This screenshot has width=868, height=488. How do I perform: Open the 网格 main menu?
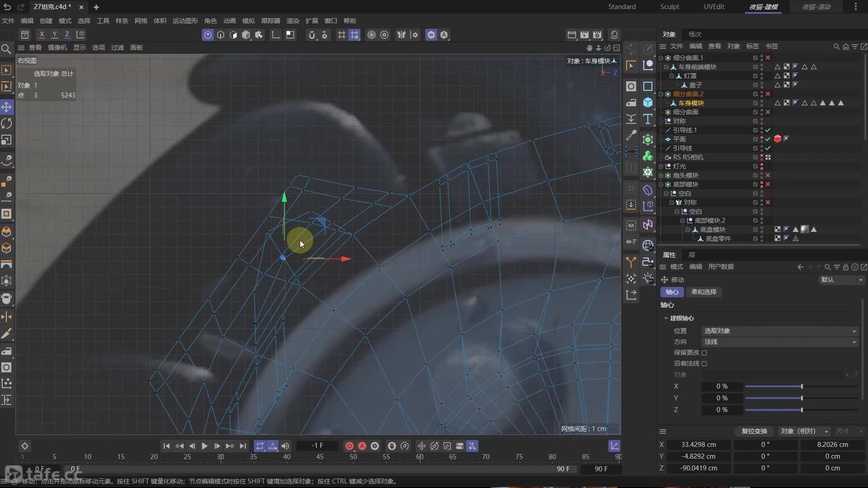click(x=141, y=21)
